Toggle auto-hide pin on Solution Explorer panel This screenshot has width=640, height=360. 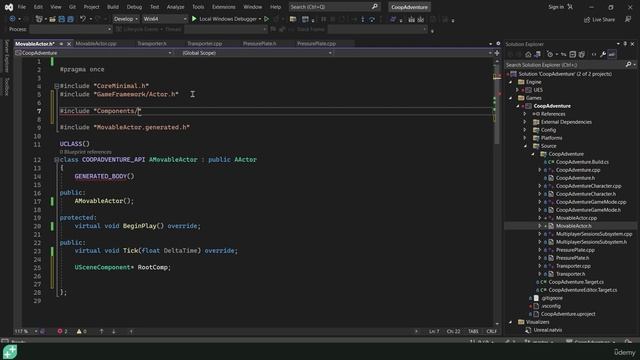click(x=625, y=44)
